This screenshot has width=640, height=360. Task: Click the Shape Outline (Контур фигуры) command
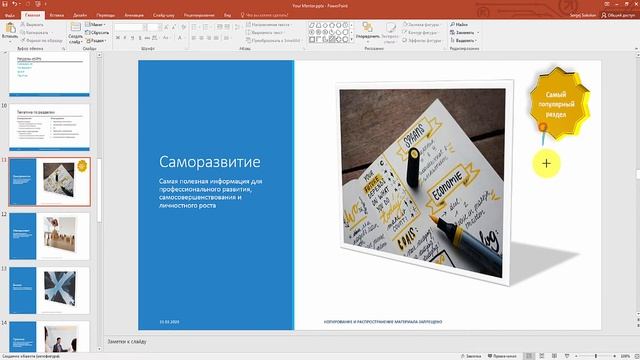coord(420,32)
